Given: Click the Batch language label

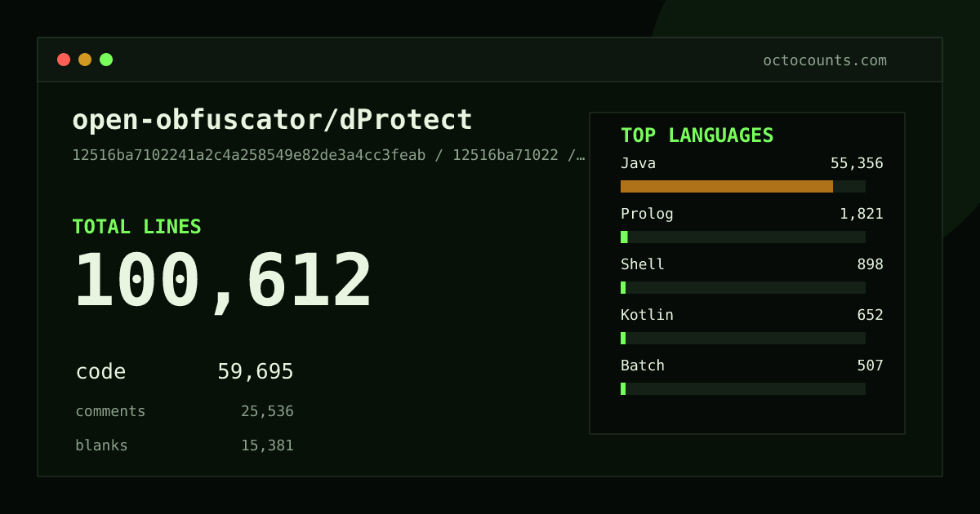Looking at the screenshot, I should [643, 366].
